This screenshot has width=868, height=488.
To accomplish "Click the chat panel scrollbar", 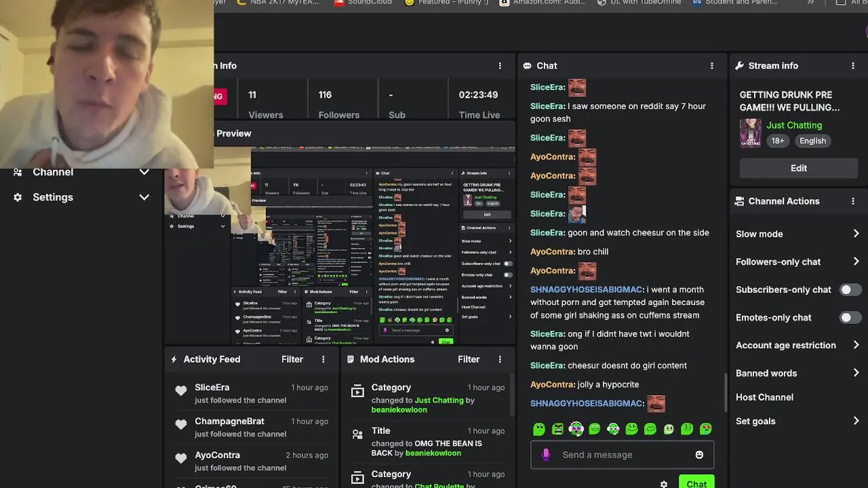I will point(726,392).
